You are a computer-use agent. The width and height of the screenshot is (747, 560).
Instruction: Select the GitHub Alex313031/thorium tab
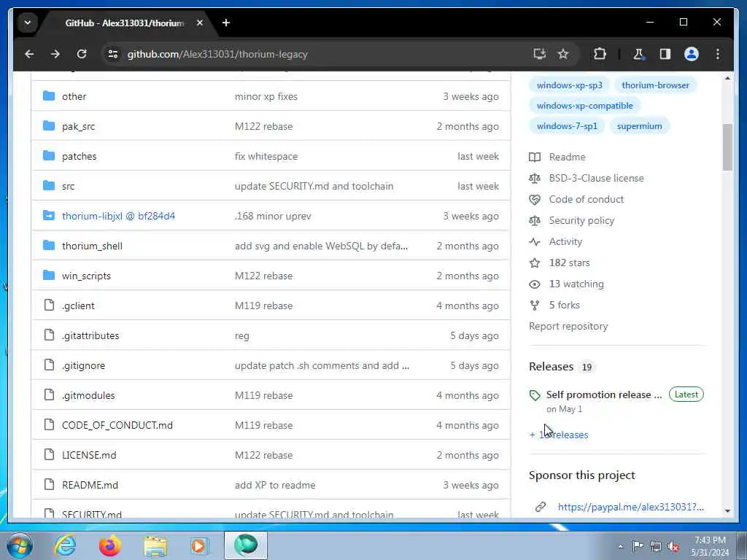(x=124, y=23)
